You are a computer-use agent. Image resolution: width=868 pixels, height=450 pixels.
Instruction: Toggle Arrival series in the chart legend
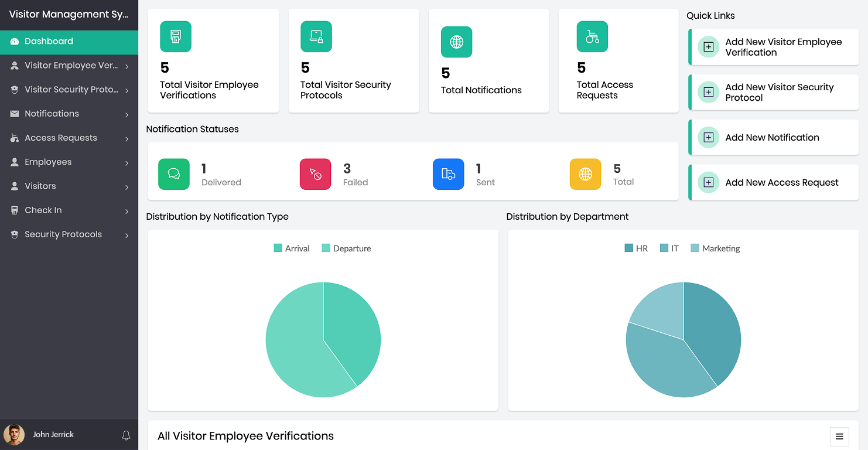click(x=292, y=248)
